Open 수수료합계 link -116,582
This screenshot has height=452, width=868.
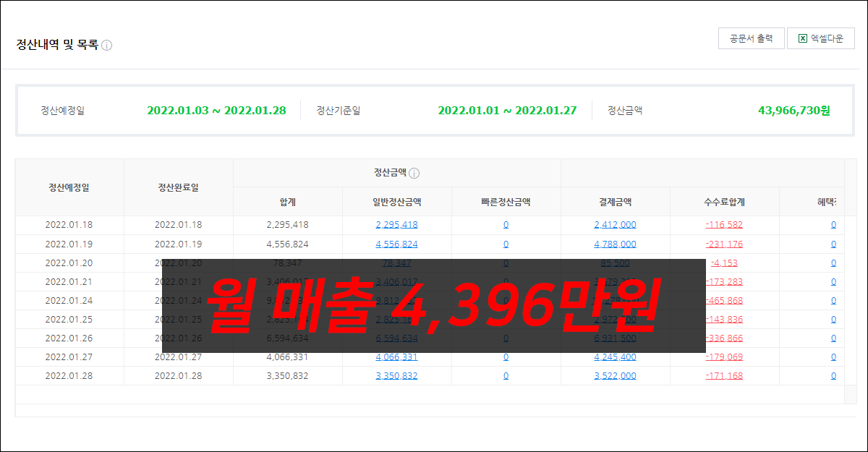(x=724, y=225)
